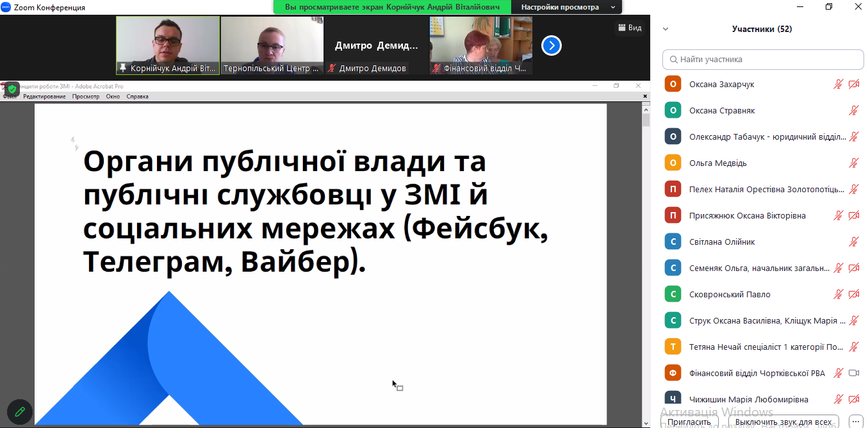The height and width of the screenshot is (428, 868).
Task: Select participant Сковронський Павло in list
Action: (763, 294)
